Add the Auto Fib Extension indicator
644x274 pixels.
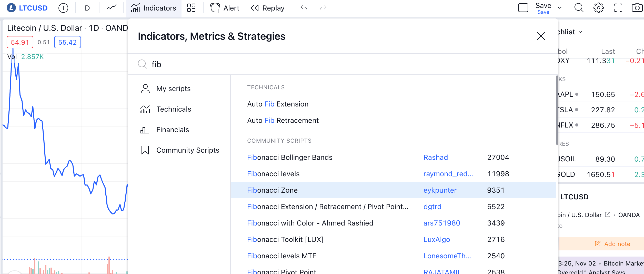pyautogui.click(x=393, y=104)
